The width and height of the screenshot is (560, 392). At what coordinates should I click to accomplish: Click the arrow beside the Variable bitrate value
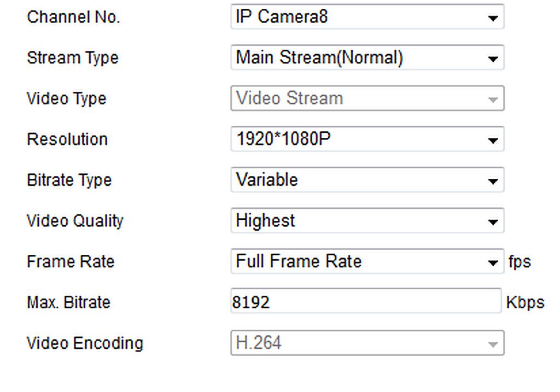[493, 181]
